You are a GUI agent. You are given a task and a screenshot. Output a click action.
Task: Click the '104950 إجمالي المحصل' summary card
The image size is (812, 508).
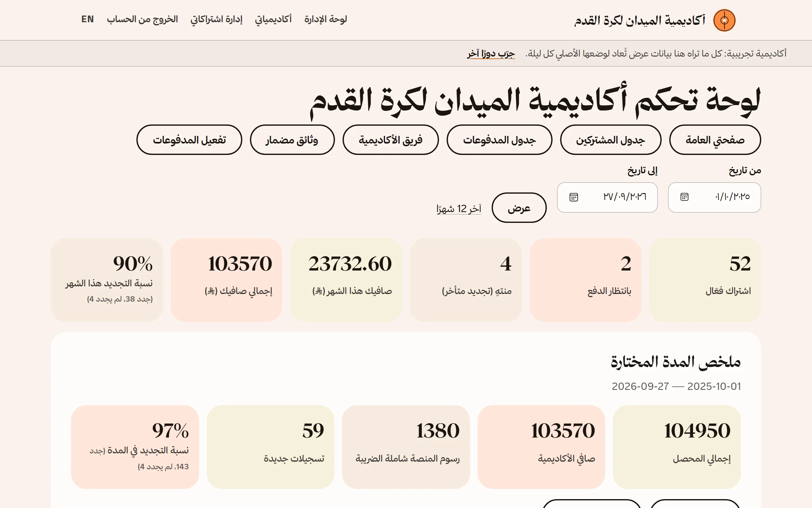[677, 447]
